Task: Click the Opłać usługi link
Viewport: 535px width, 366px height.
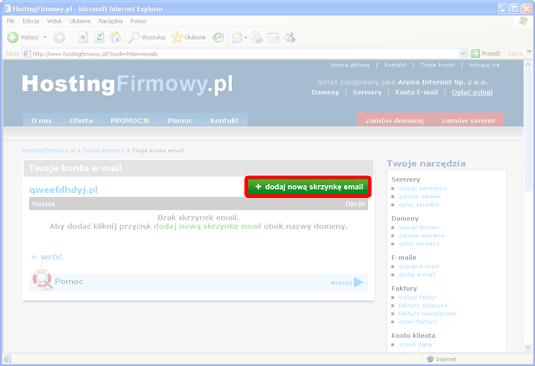Action: pos(472,92)
